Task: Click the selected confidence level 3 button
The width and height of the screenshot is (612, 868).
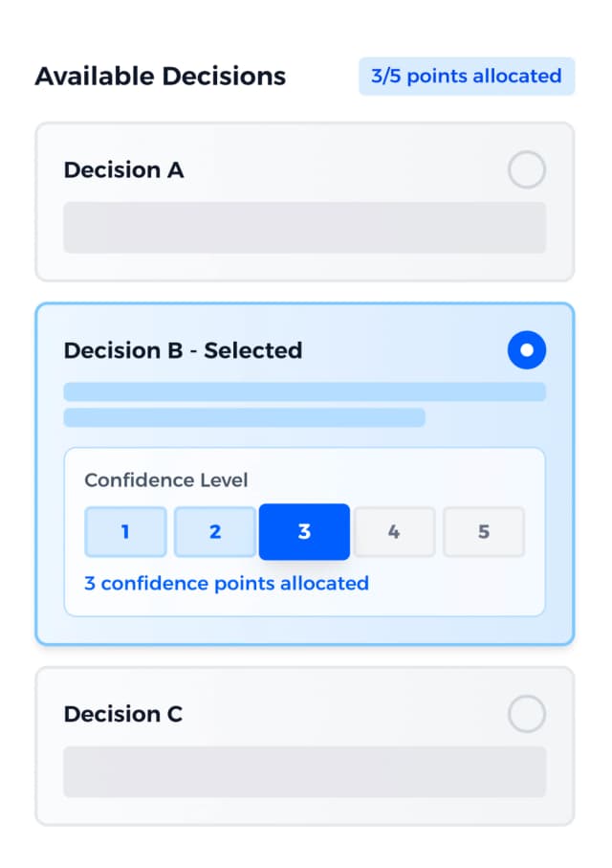Action: (x=304, y=531)
